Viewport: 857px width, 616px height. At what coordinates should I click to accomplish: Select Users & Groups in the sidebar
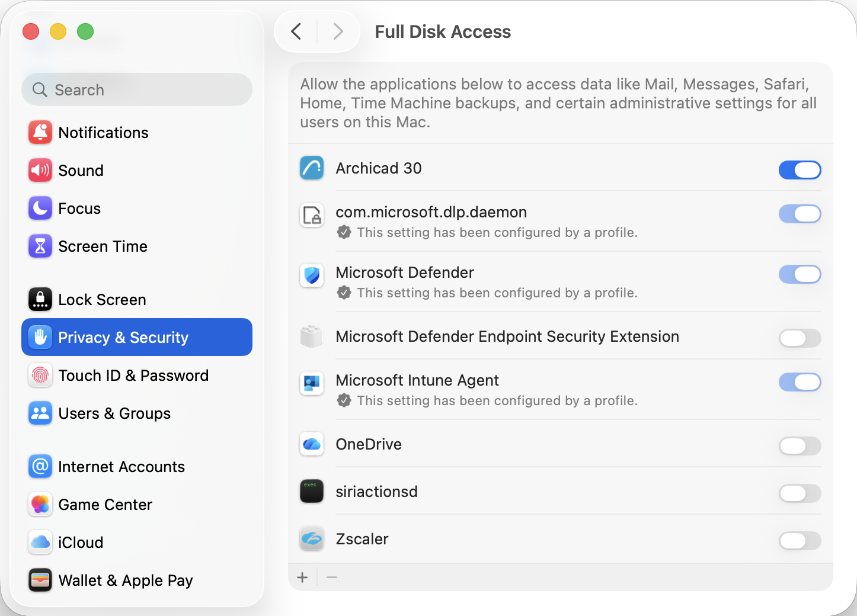[x=137, y=413]
